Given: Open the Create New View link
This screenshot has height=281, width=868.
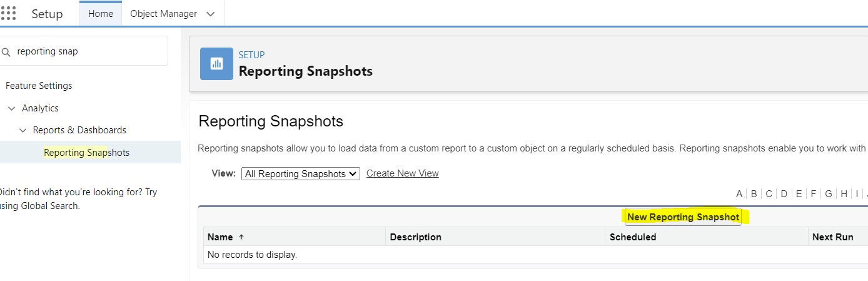Looking at the screenshot, I should tap(402, 173).
